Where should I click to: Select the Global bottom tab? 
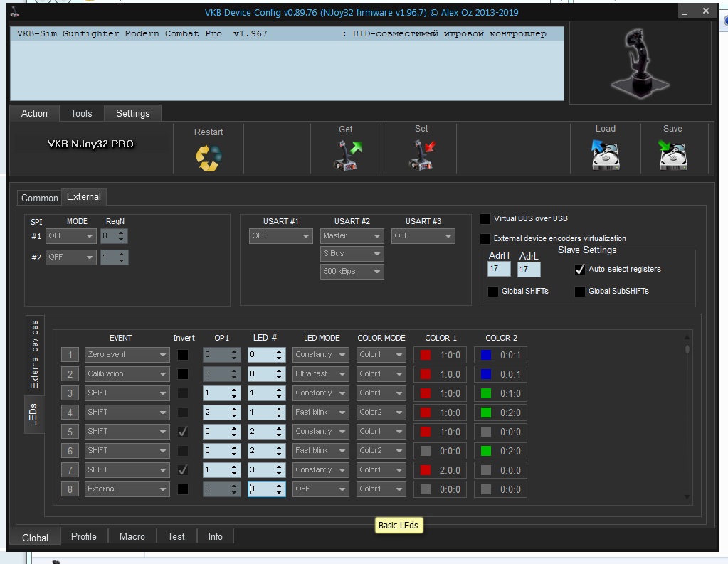pyautogui.click(x=36, y=538)
